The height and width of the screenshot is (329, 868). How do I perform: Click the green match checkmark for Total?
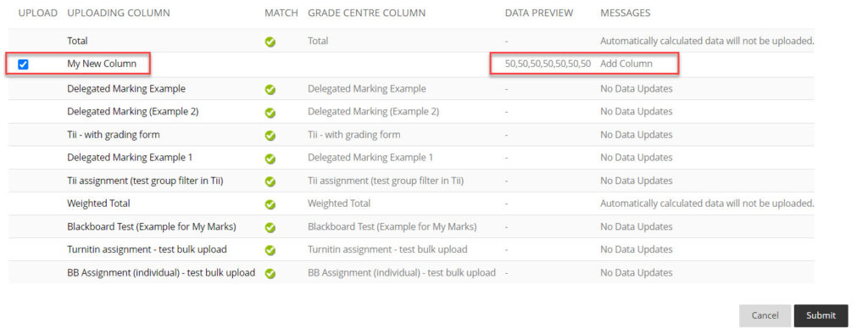tap(270, 42)
